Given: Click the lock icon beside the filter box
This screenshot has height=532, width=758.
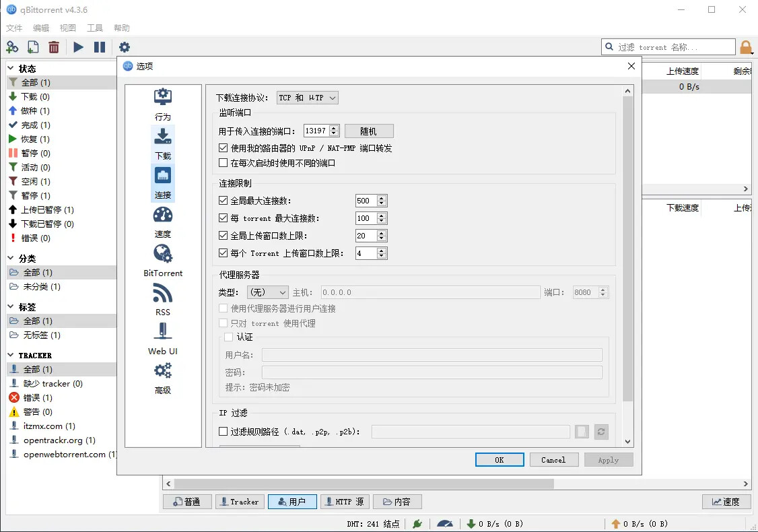Looking at the screenshot, I should 746,47.
